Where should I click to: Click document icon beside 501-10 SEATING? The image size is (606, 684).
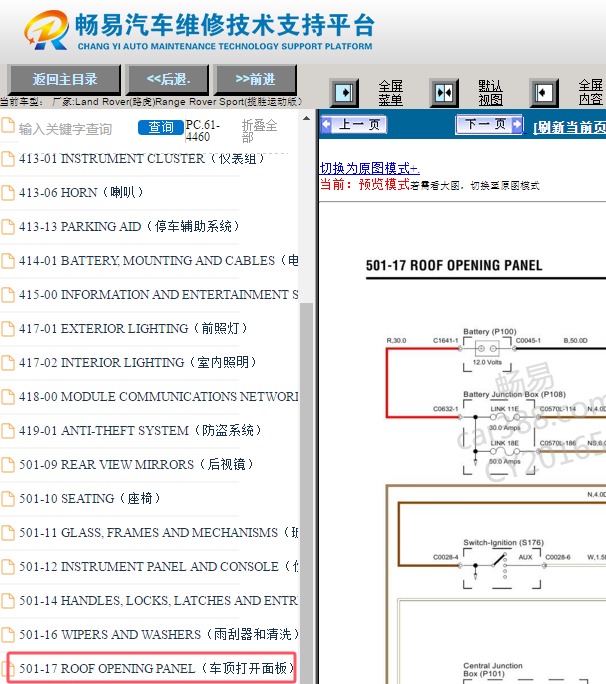click(7, 499)
